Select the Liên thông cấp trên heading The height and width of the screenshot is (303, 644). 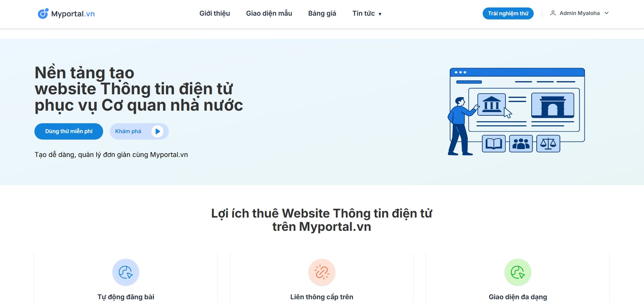322,297
